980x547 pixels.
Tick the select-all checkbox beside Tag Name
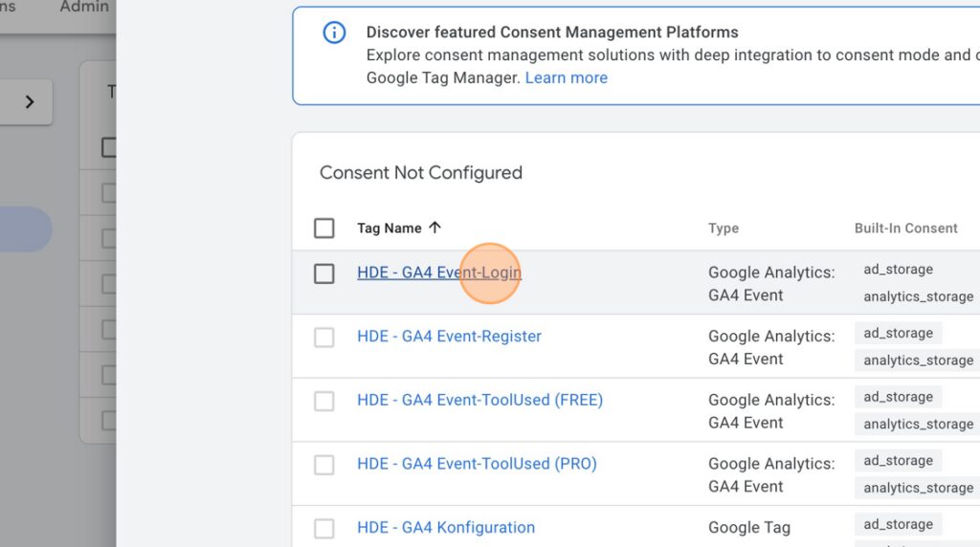[323, 228]
